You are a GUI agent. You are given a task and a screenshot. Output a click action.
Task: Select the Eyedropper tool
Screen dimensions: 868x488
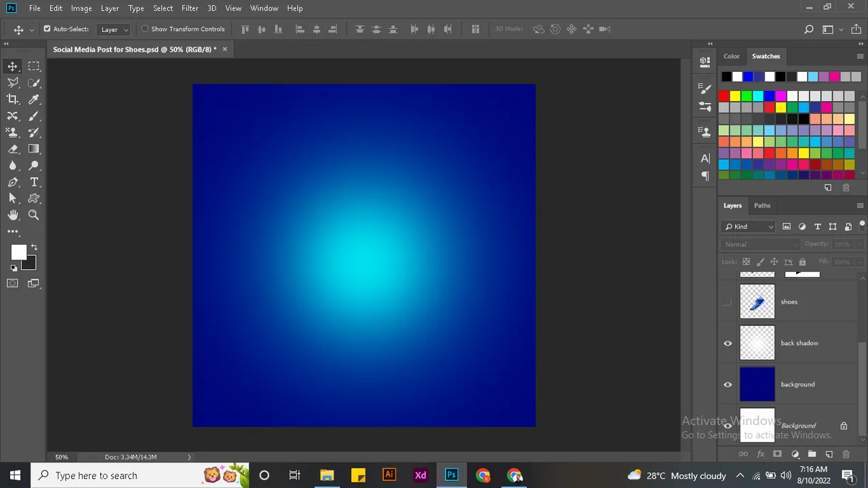[x=34, y=99]
